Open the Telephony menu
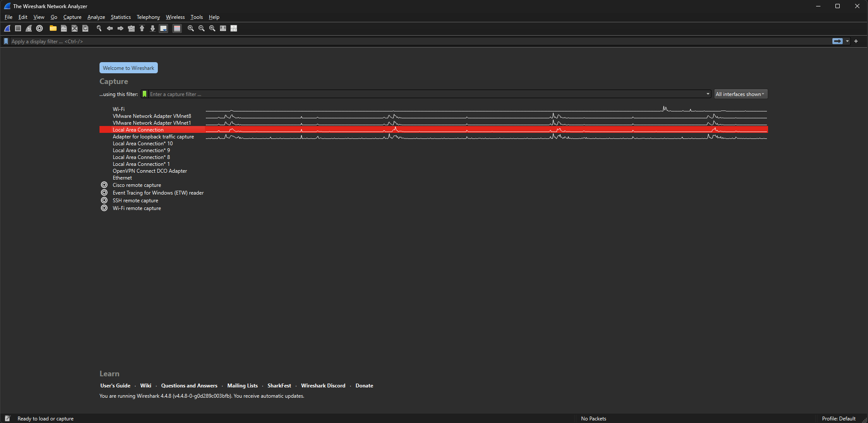Screen dimensions: 868x423 click(148, 17)
